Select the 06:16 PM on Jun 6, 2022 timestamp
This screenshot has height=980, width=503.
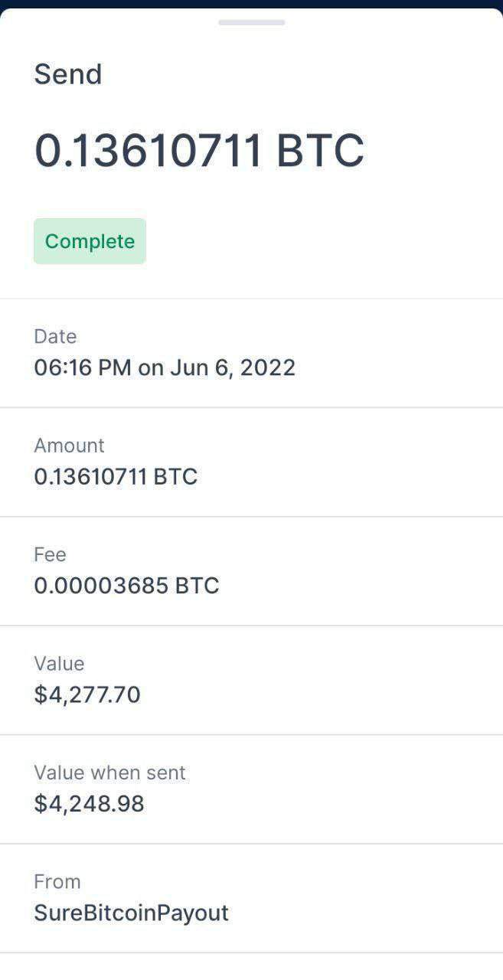click(165, 367)
